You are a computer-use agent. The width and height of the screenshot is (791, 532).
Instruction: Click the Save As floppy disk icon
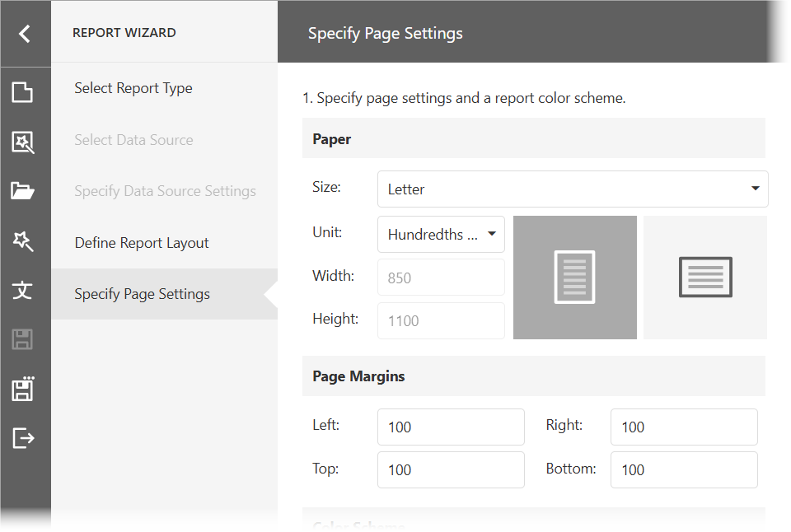tap(23, 389)
